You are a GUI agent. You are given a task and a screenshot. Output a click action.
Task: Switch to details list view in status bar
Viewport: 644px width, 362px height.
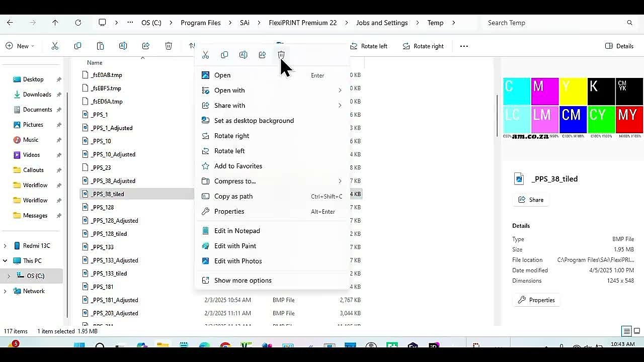626,331
